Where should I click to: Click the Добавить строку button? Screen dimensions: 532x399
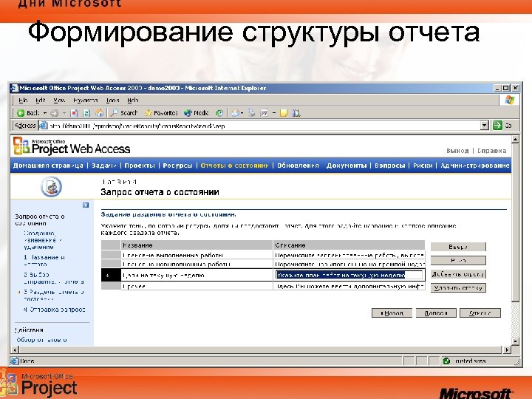(x=458, y=274)
